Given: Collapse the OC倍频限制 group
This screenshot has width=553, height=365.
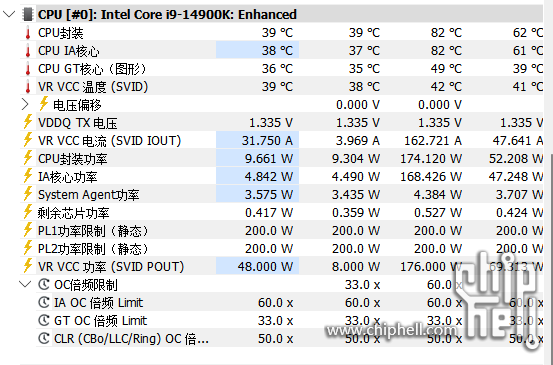Looking at the screenshot, I should pos(25,284).
